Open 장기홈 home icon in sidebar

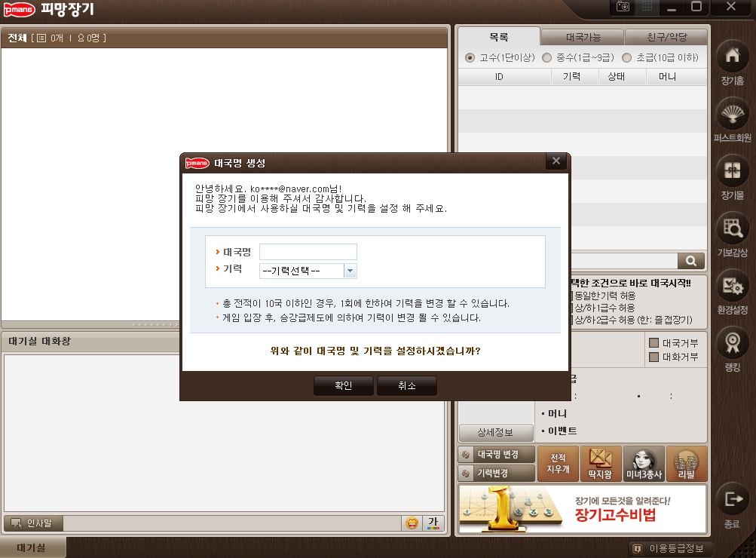coord(732,57)
